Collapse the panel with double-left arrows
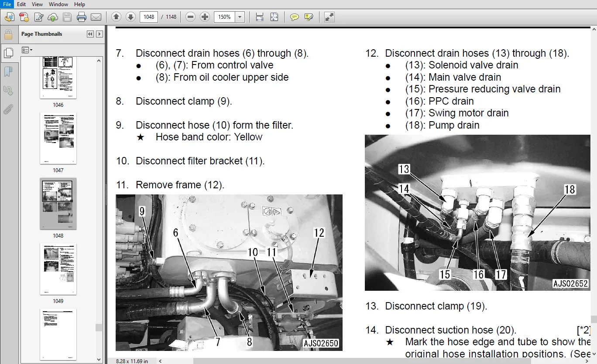 90,34
